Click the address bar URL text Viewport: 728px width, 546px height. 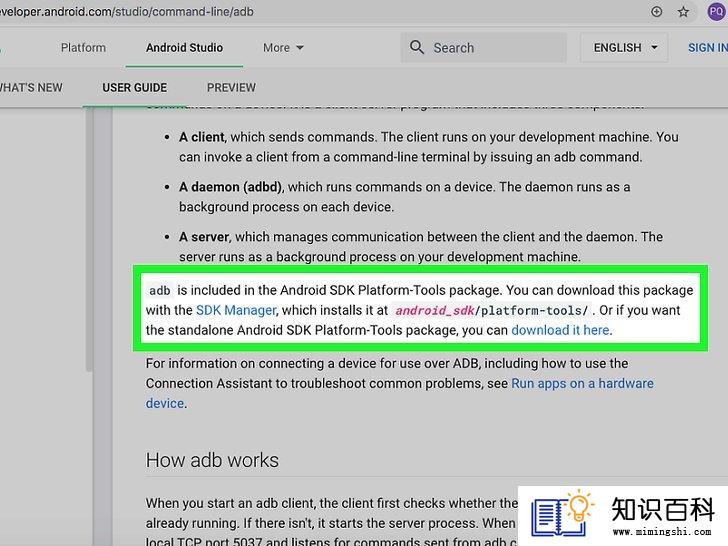(127, 12)
